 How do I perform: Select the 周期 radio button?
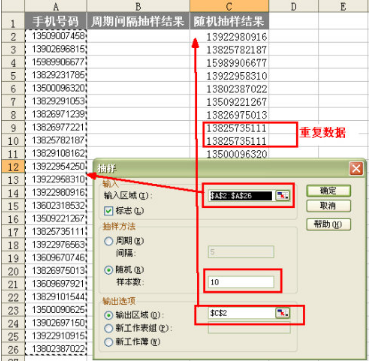pyautogui.click(x=109, y=241)
